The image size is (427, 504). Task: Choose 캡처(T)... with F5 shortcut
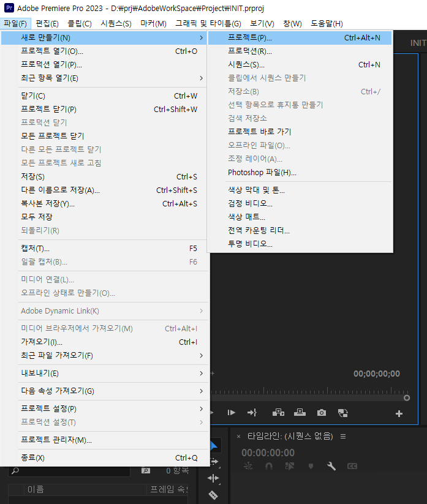(x=104, y=249)
